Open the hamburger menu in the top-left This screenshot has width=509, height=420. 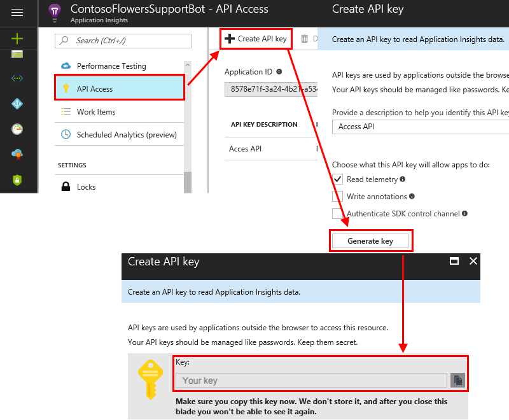click(17, 12)
